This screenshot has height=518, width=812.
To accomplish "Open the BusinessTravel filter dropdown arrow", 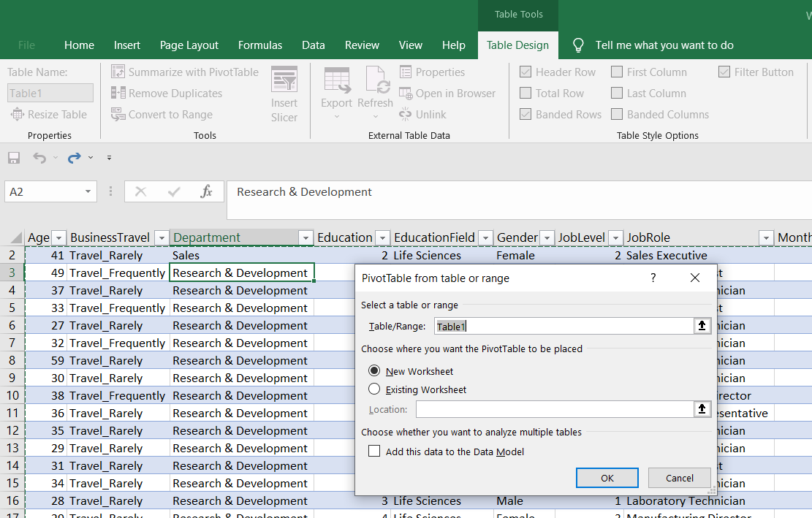I will pos(161,238).
